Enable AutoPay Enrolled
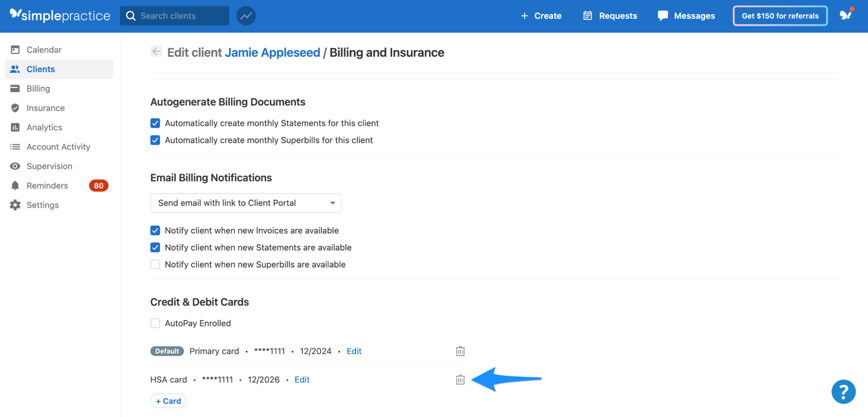This screenshot has height=417, width=868. pos(155,323)
